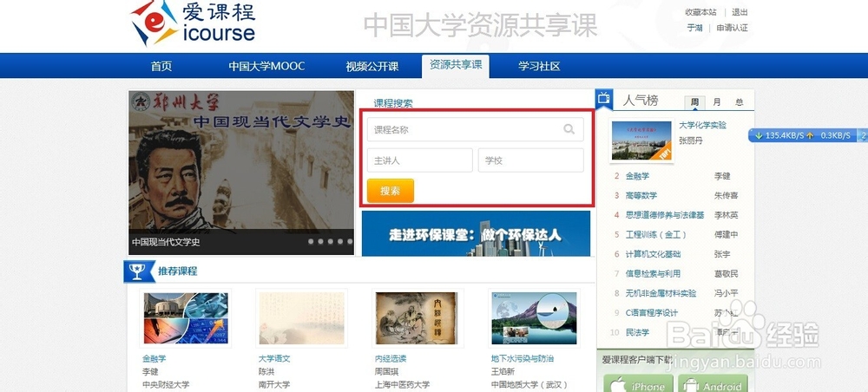Image resolution: width=868 pixels, height=392 pixels.
Task: Open the 内经选读 recommended course thumbnail
Action: tap(417, 318)
